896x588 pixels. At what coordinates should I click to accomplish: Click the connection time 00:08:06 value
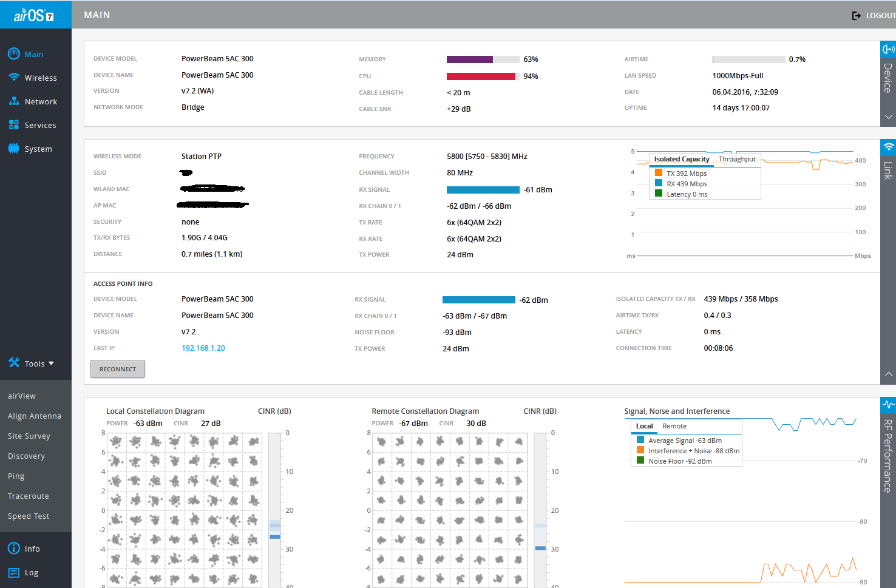718,348
